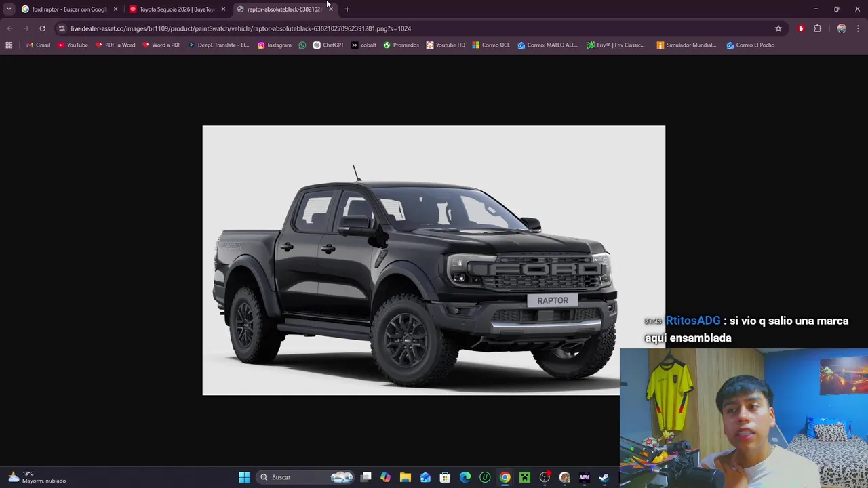The height and width of the screenshot is (488, 868).
Task: Click the dealer-asset URL address bar
Action: pos(420,28)
